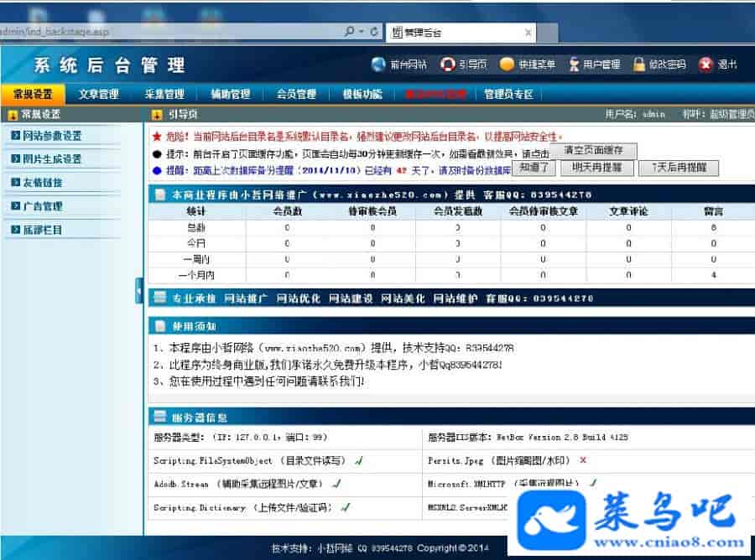
Task: Open the 快捷菜单 yellow icon
Action: pyautogui.click(x=507, y=65)
